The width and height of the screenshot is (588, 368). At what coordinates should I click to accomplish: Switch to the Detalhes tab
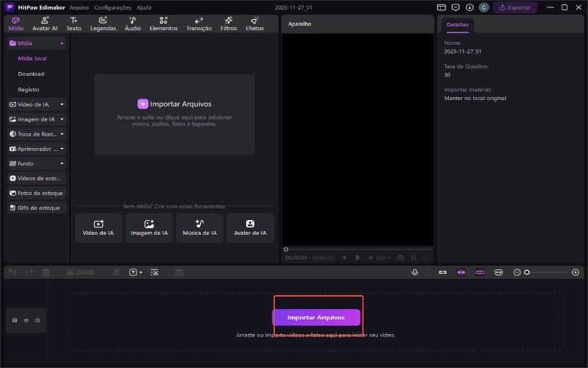pyautogui.click(x=457, y=25)
